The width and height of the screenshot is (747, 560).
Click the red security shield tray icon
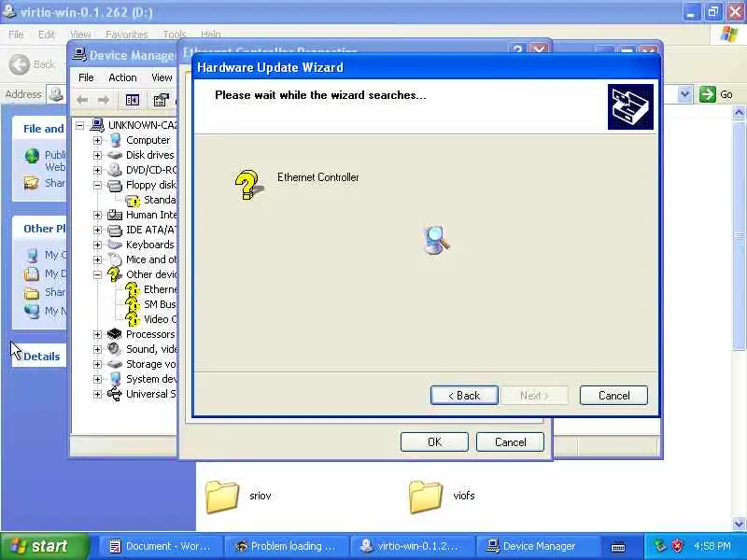tap(678, 546)
